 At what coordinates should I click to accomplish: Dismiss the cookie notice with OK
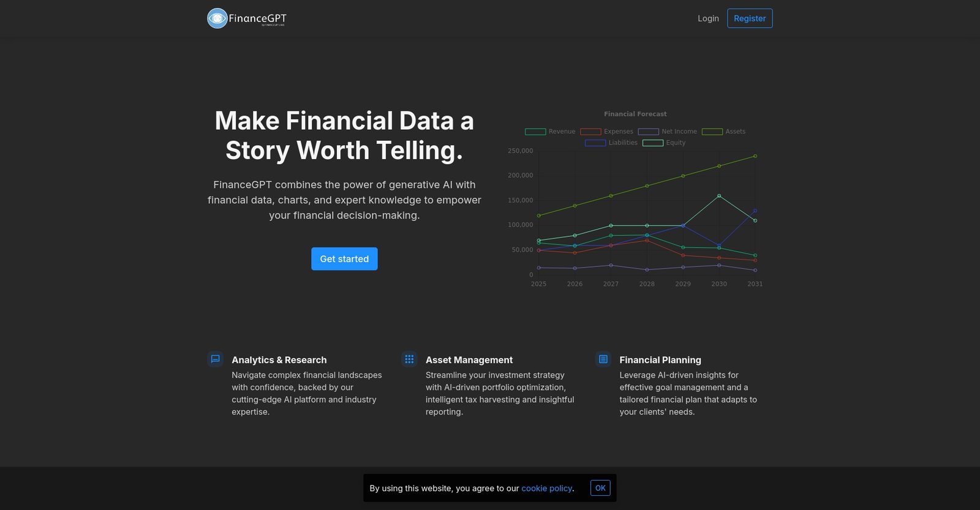pyautogui.click(x=600, y=487)
